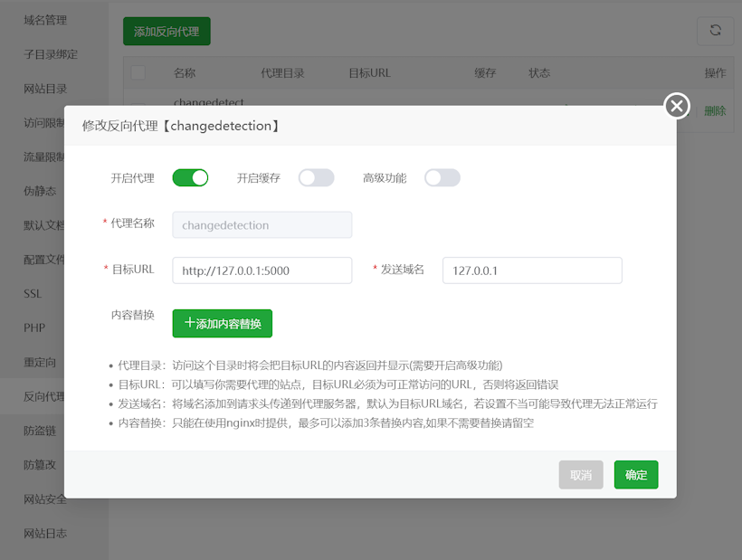Refresh the reverse proxy list
The width and height of the screenshot is (742, 560).
[x=715, y=30]
